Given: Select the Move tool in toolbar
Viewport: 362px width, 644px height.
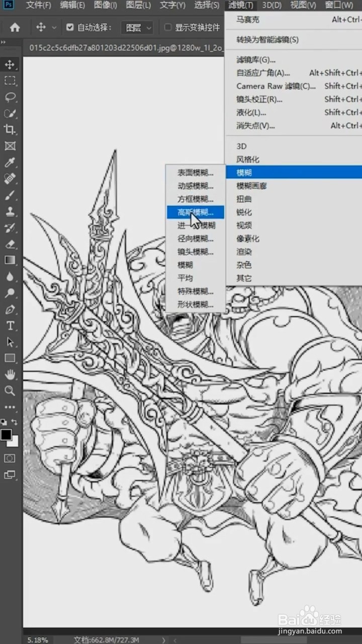Looking at the screenshot, I should [x=10, y=64].
